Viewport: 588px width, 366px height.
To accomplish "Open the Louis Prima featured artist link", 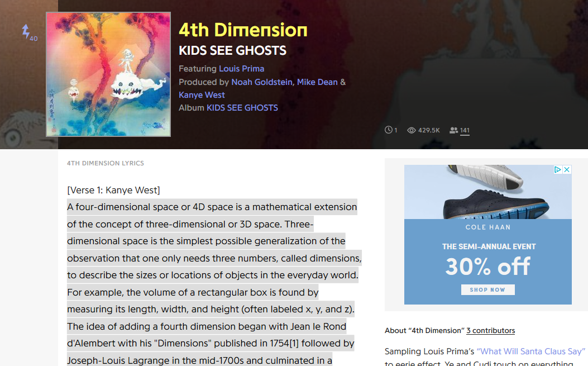I will [241, 68].
